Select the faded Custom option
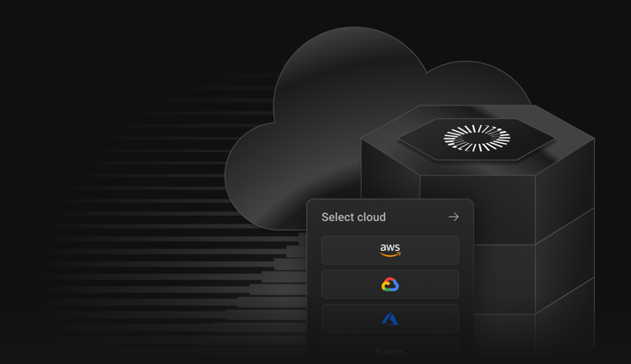This screenshot has height=364, width=631. tap(390, 351)
